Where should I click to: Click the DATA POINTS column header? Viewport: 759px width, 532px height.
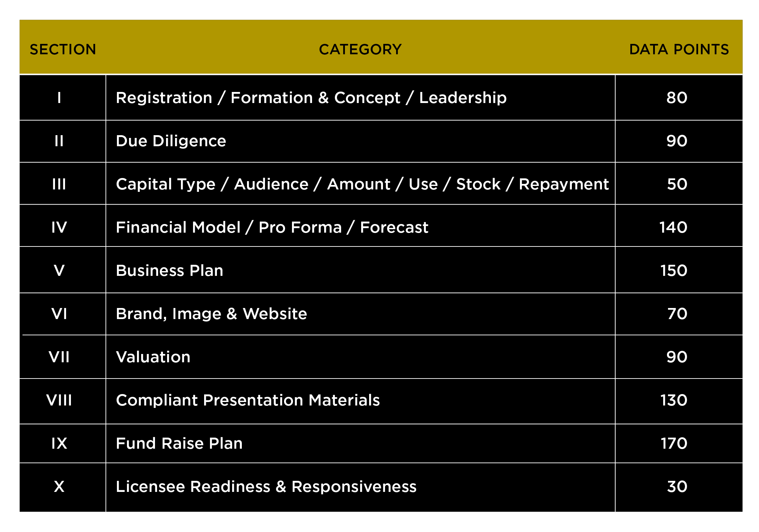pyautogui.click(x=679, y=49)
